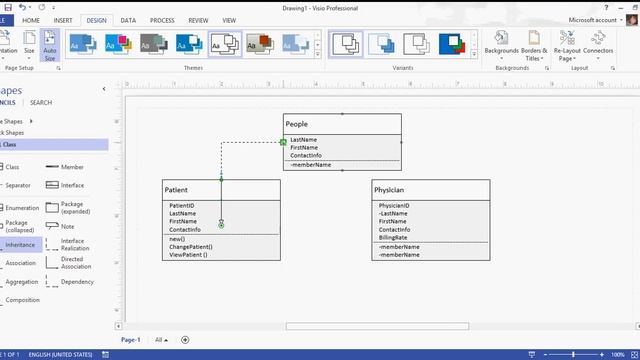The image size is (640, 360).
Task: Select the gray and red theme thumbnail
Action: (260, 44)
